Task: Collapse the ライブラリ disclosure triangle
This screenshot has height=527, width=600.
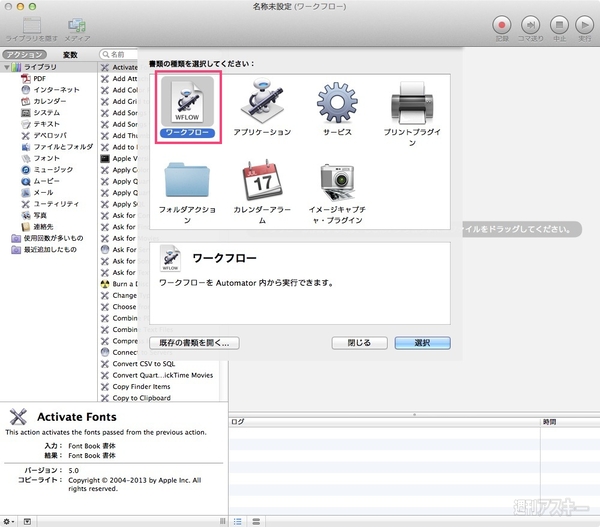Action: click(x=7, y=67)
